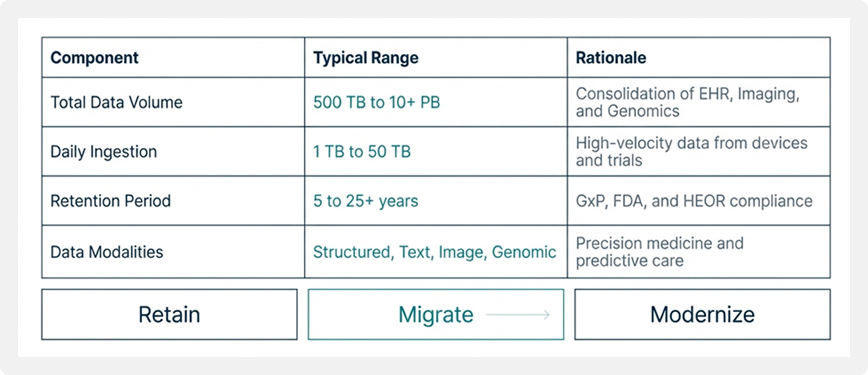Click the Retention Period row label

coord(110,201)
